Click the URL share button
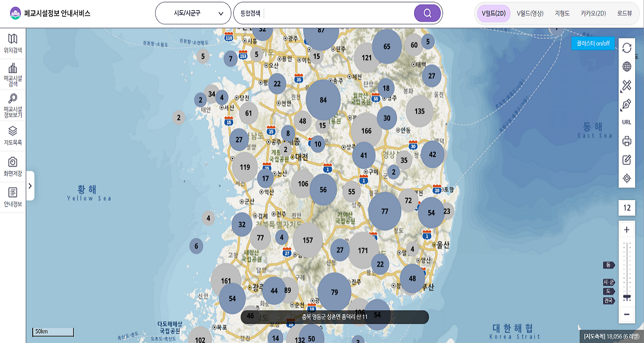644x343 pixels. point(626,122)
